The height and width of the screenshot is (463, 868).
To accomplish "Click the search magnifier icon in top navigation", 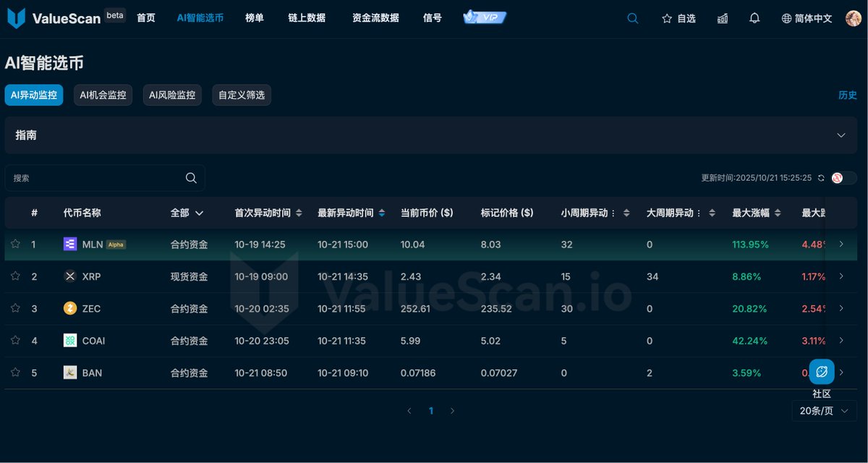I will tap(633, 19).
